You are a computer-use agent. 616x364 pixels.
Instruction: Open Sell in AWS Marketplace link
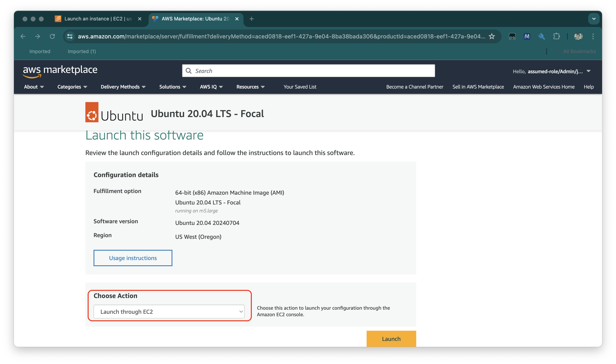pyautogui.click(x=478, y=87)
